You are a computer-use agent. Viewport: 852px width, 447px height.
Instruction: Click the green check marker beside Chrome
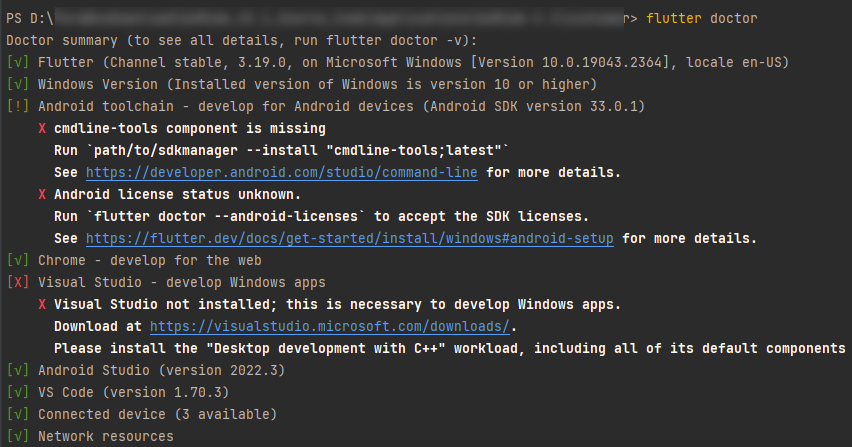click(x=18, y=260)
